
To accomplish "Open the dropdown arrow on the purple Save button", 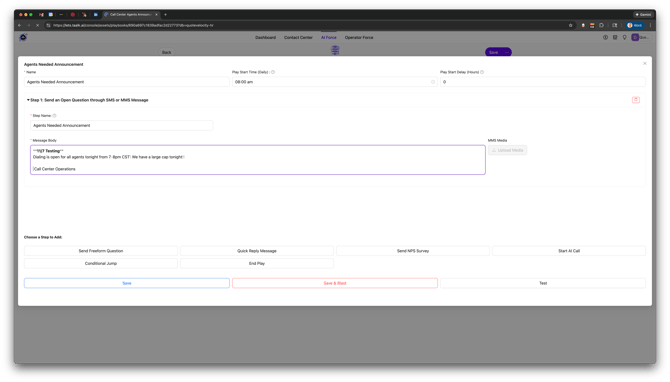I will pos(507,52).
